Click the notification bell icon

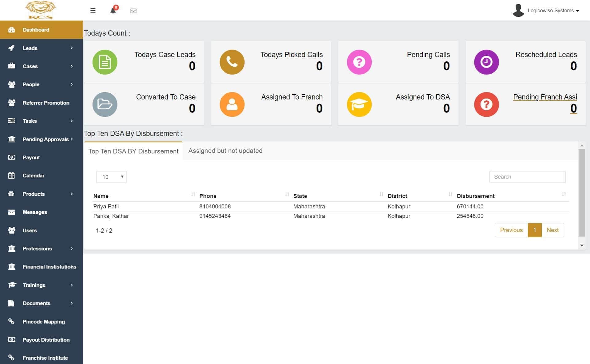113,11
